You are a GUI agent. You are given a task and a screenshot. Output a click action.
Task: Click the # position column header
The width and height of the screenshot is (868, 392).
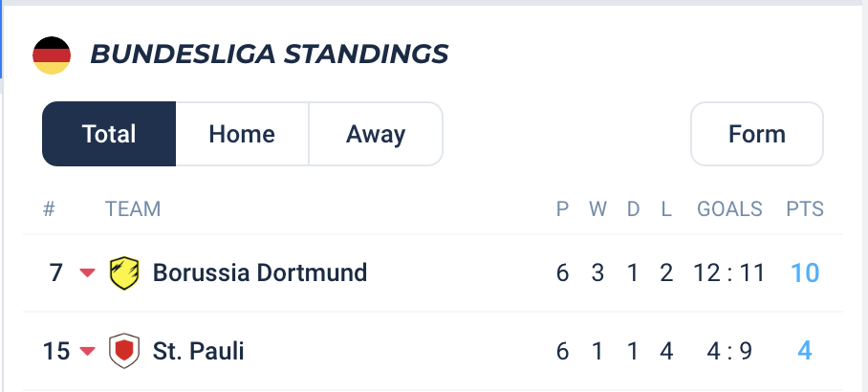click(x=50, y=209)
